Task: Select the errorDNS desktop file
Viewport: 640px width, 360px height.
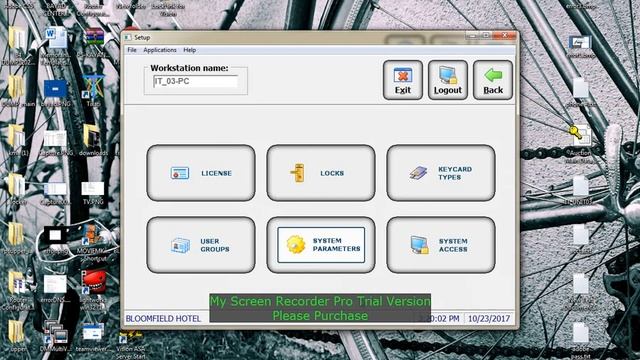Action: pos(56,289)
